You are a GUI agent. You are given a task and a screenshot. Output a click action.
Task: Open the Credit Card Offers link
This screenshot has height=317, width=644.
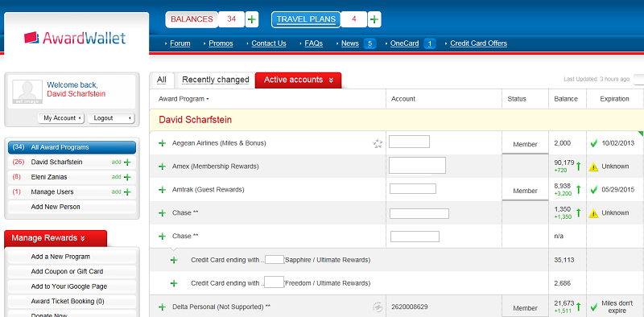[478, 43]
